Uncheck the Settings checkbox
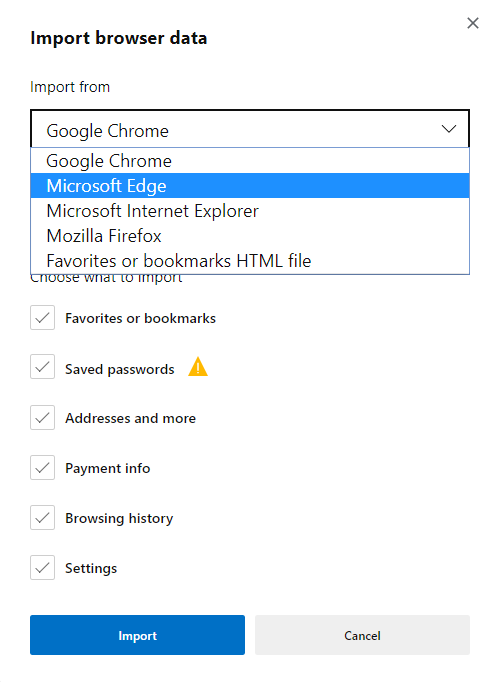 coord(43,568)
